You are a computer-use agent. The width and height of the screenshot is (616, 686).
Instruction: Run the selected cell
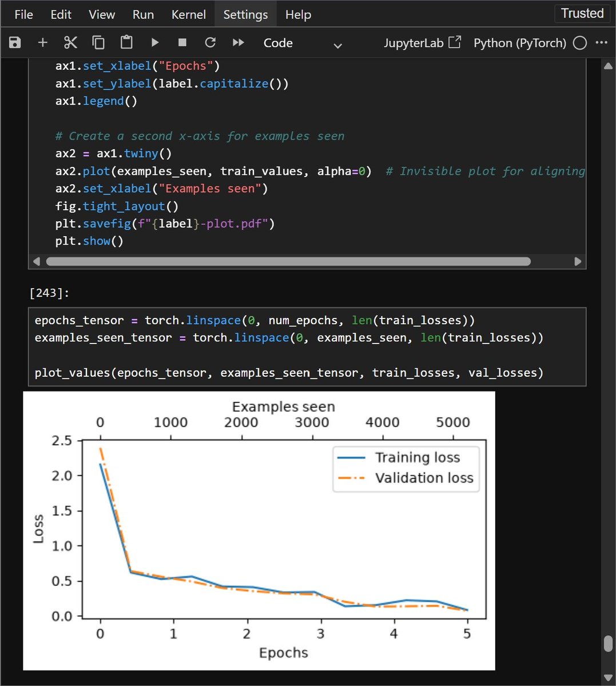[x=154, y=43]
